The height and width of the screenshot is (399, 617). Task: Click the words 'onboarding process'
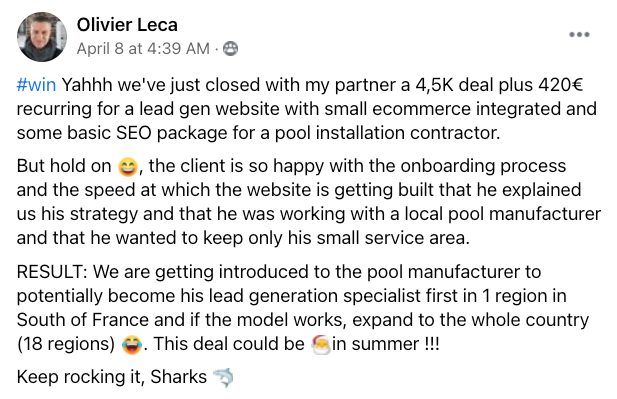[483, 166]
